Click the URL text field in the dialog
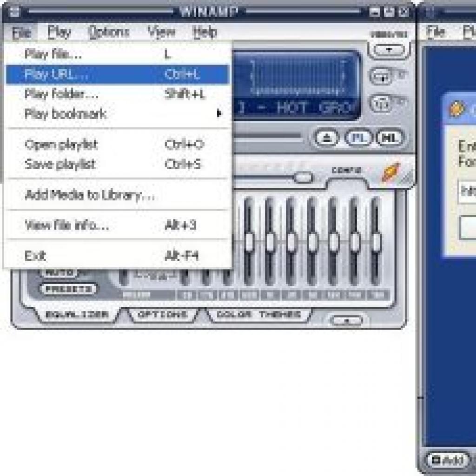The height and width of the screenshot is (476, 476). click(x=467, y=192)
